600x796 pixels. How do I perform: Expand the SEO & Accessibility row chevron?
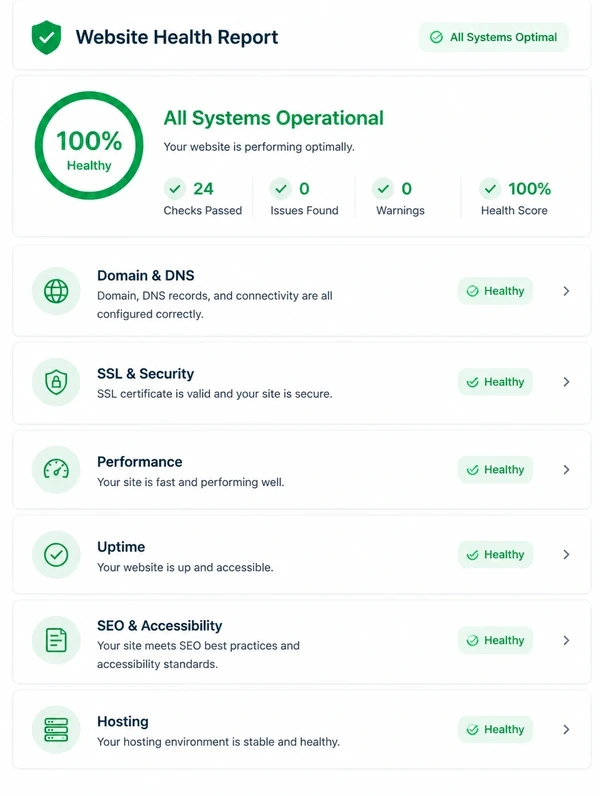point(566,640)
